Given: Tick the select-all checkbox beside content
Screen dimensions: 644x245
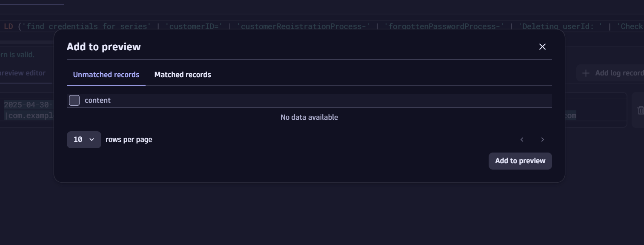Looking at the screenshot, I should click(x=74, y=101).
